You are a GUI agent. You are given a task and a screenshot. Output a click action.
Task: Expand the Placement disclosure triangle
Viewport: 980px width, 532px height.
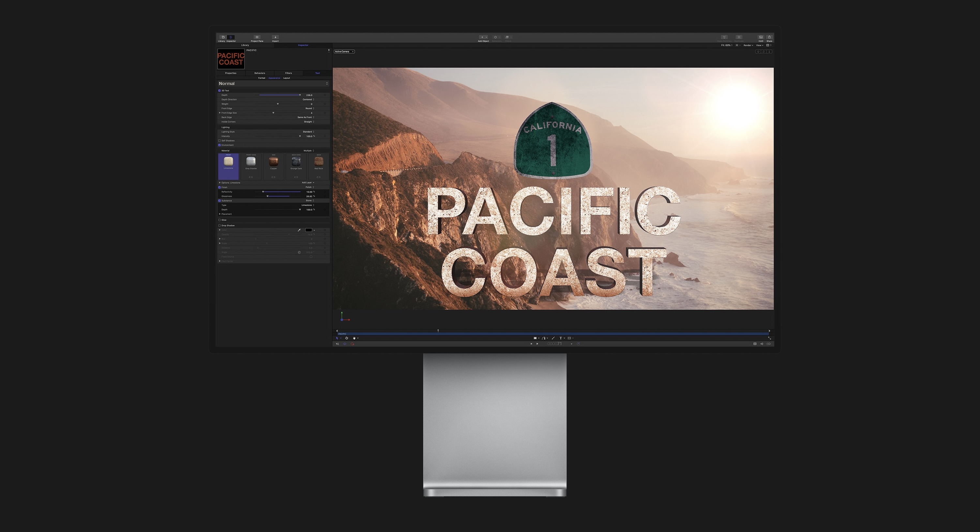(220, 214)
